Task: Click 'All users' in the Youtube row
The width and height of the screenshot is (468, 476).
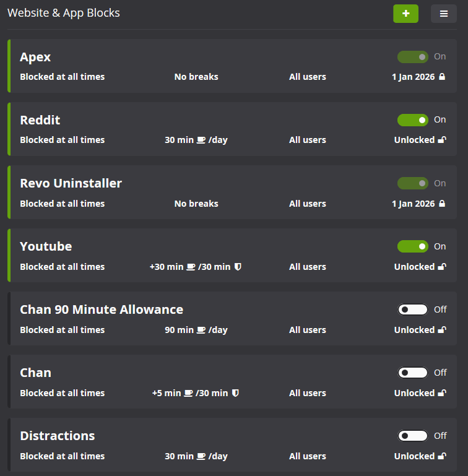Action: pyautogui.click(x=307, y=267)
